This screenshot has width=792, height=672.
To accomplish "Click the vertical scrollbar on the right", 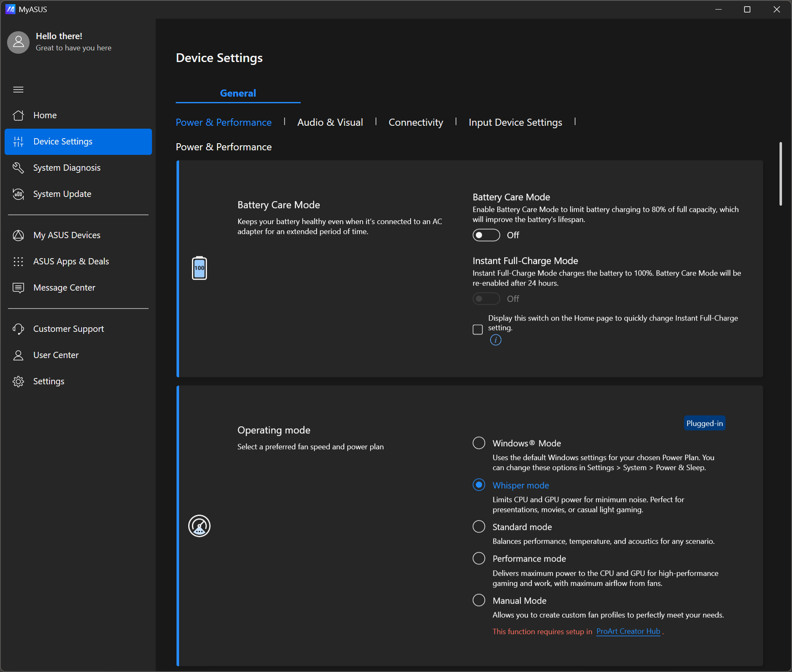I will pos(780,174).
